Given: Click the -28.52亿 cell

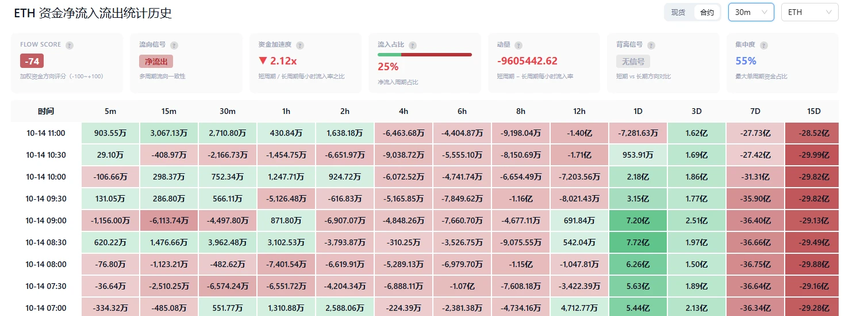Looking at the screenshot, I should click(x=812, y=133).
